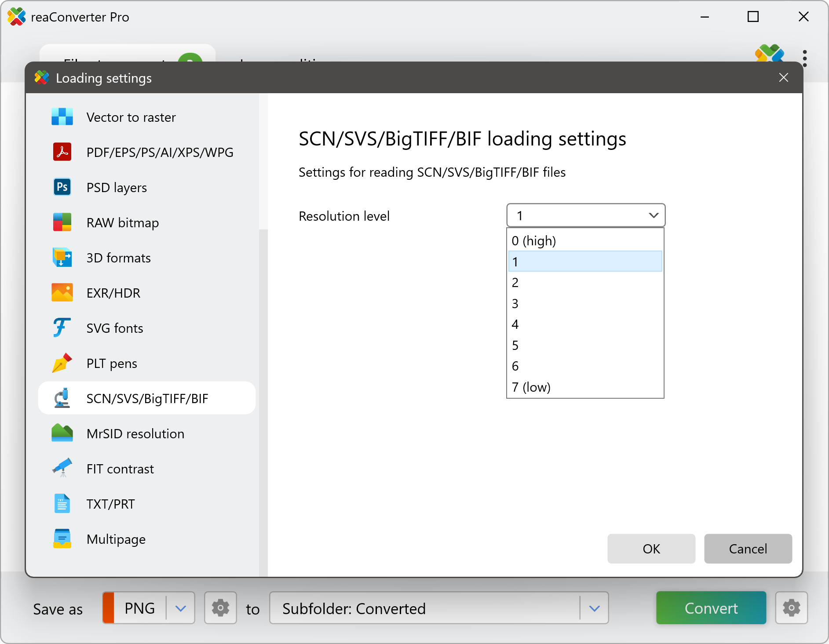Confirm settings with the OK button
The height and width of the screenshot is (644, 829).
pyautogui.click(x=651, y=549)
